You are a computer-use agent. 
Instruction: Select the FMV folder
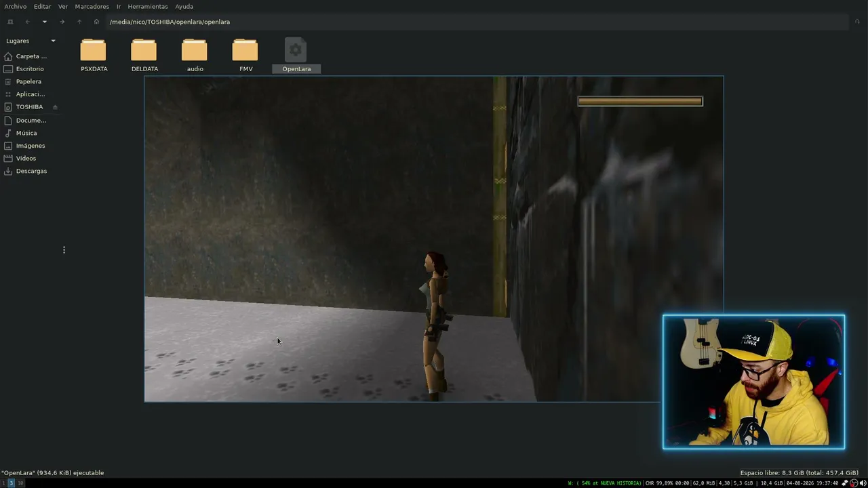(x=245, y=55)
